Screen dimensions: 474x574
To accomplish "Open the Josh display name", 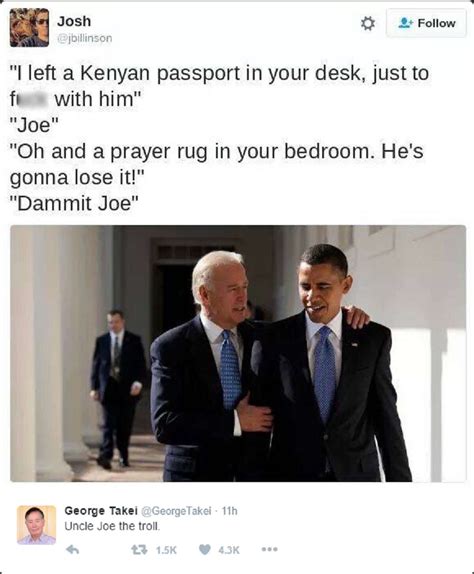I will coord(74,21).
